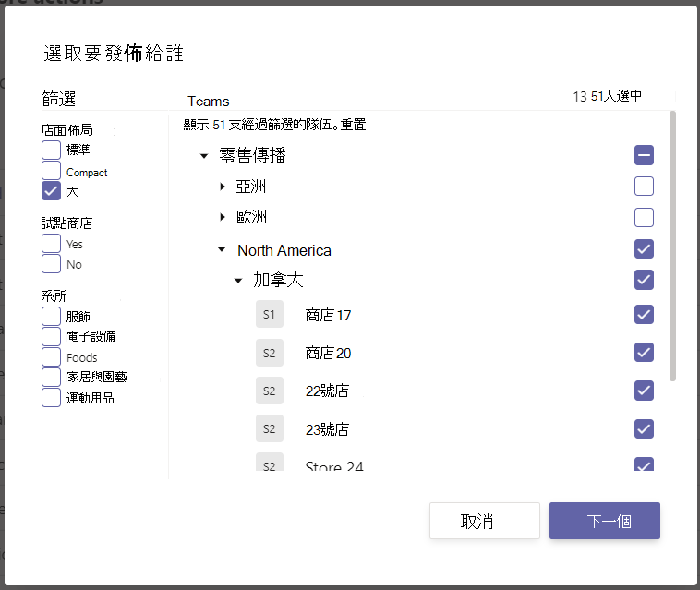Select the 商店 17 row label

point(328,315)
